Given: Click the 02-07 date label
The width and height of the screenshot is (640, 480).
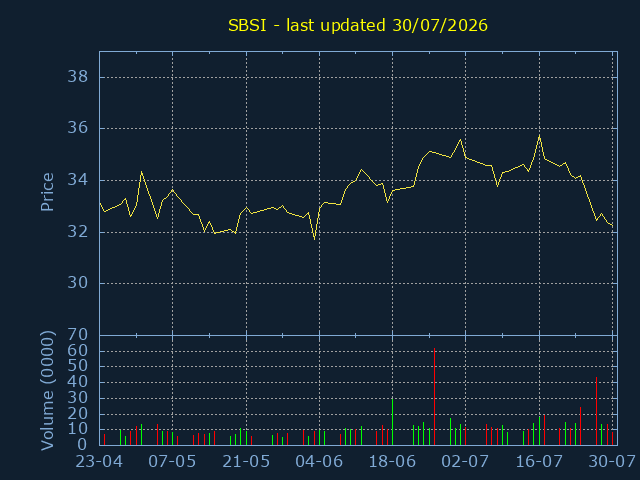Looking at the screenshot, I should [465, 462].
